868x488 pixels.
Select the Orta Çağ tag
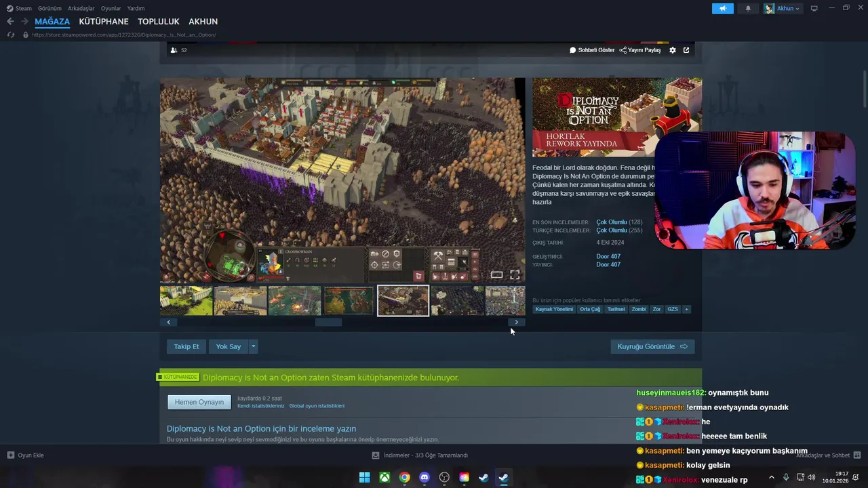pyautogui.click(x=590, y=309)
